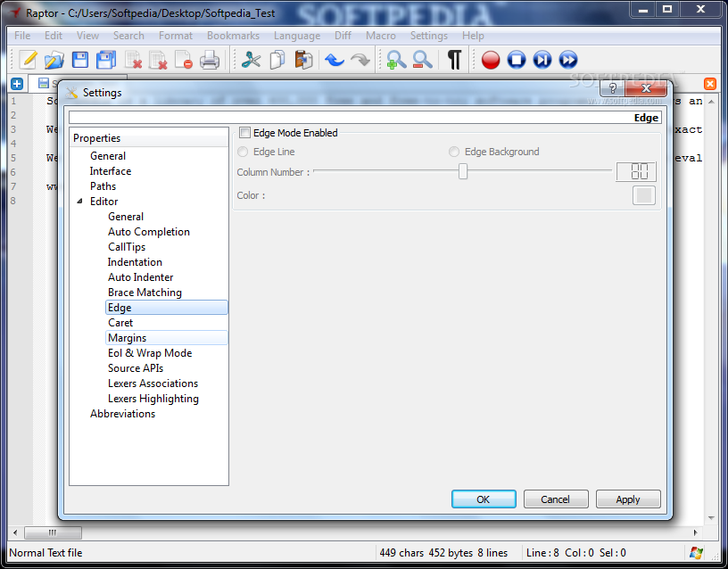Viewport: 728px width, 569px height.
Task: Open the Macro menu
Action: (381, 36)
